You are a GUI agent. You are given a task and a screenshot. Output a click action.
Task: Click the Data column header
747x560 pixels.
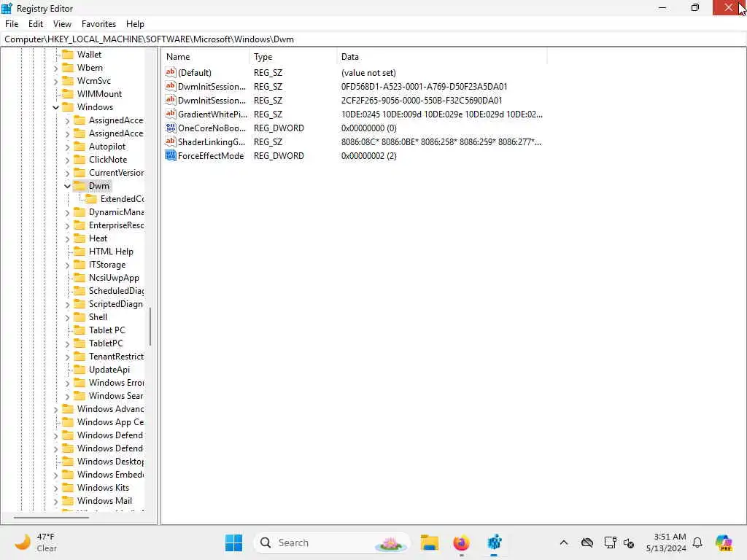point(441,57)
